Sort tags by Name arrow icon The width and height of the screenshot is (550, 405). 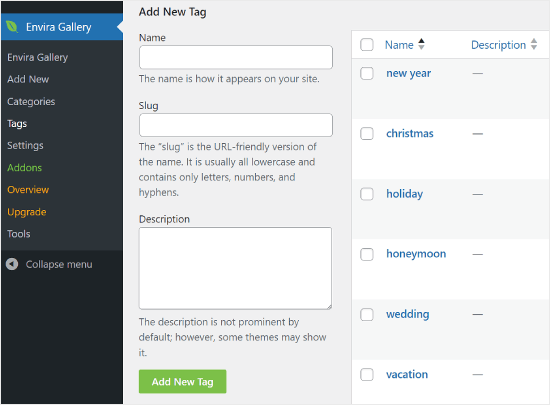point(421,44)
